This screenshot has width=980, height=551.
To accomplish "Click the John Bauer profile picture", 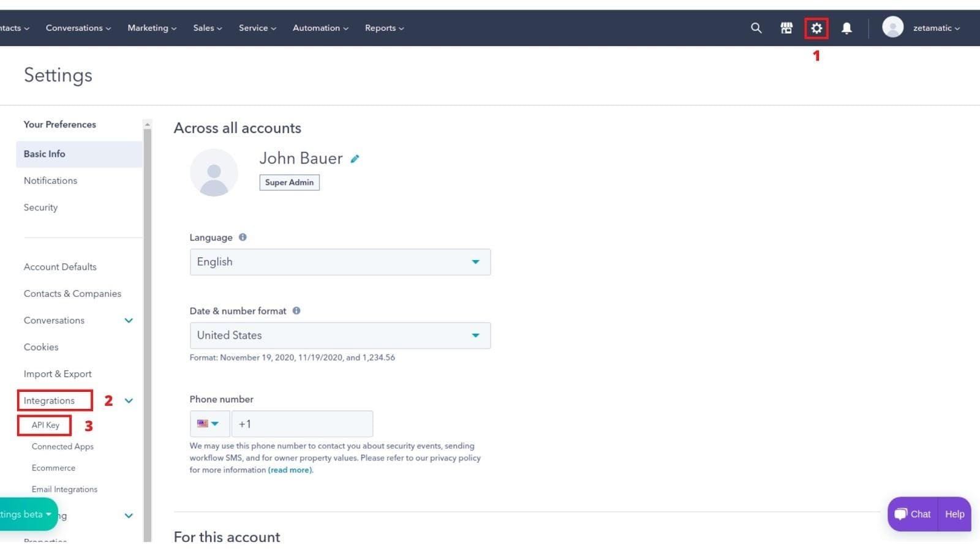I will click(214, 173).
